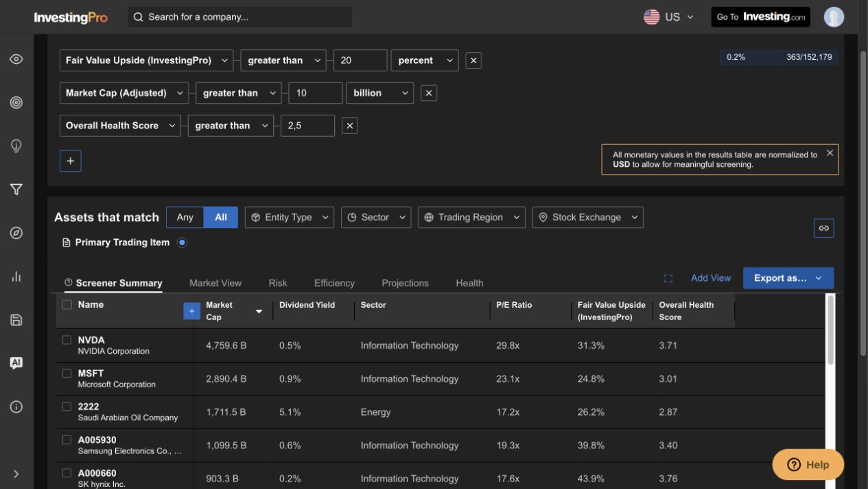Click the results table vertical scrollbar
868x489 pixels.
click(831, 330)
